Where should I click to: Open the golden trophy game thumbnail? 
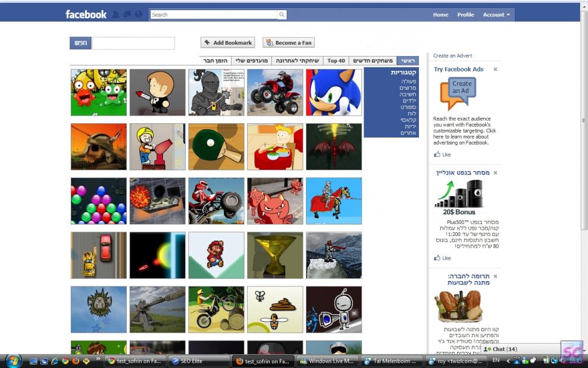coord(275,255)
